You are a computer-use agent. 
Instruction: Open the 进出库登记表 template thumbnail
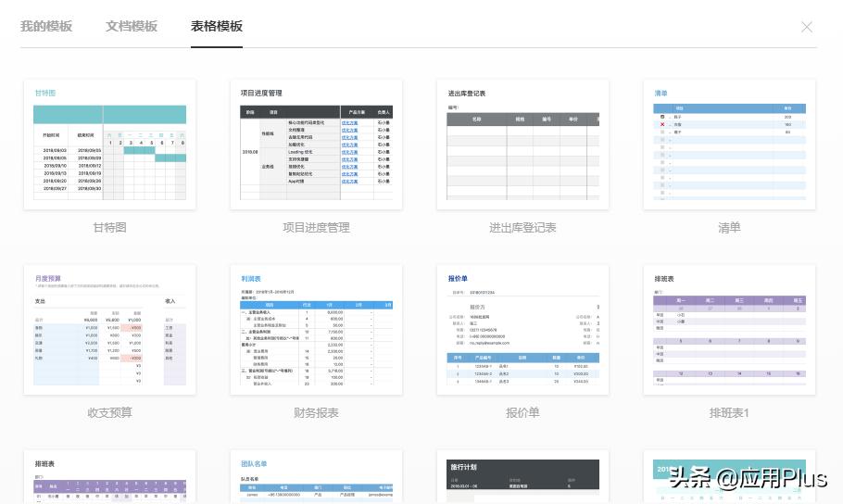(522, 145)
